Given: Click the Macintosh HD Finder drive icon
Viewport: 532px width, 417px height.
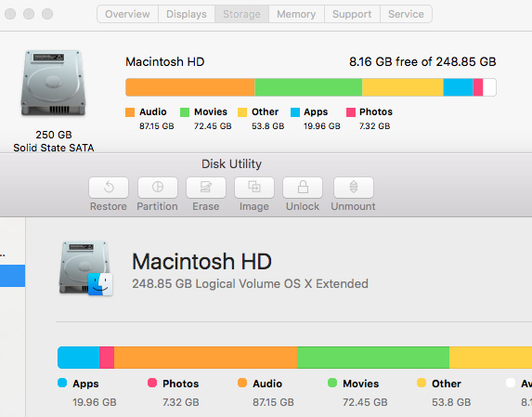Looking at the screenshot, I should coord(85,268).
